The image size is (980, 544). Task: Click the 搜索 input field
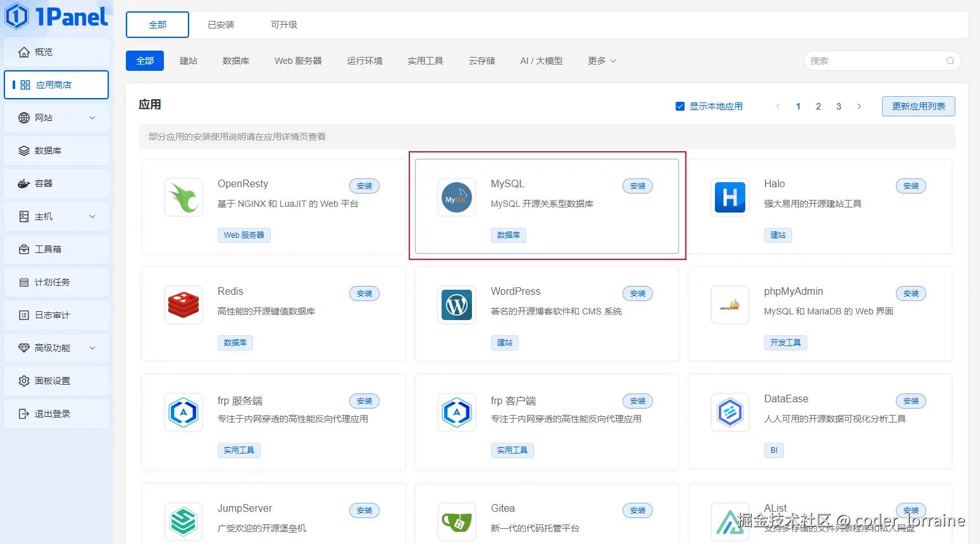tap(882, 61)
